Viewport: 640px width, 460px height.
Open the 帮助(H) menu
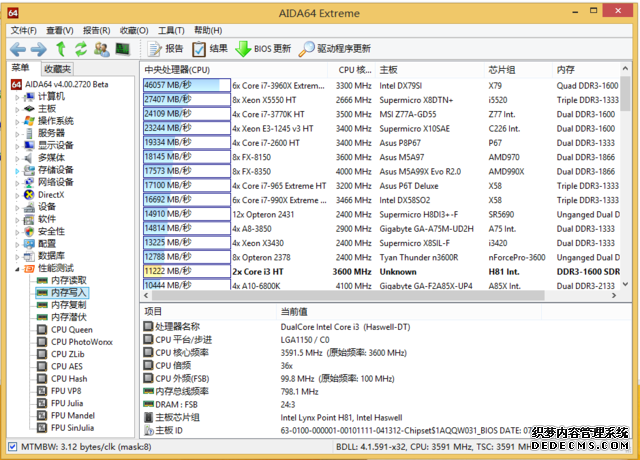[208, 31]
